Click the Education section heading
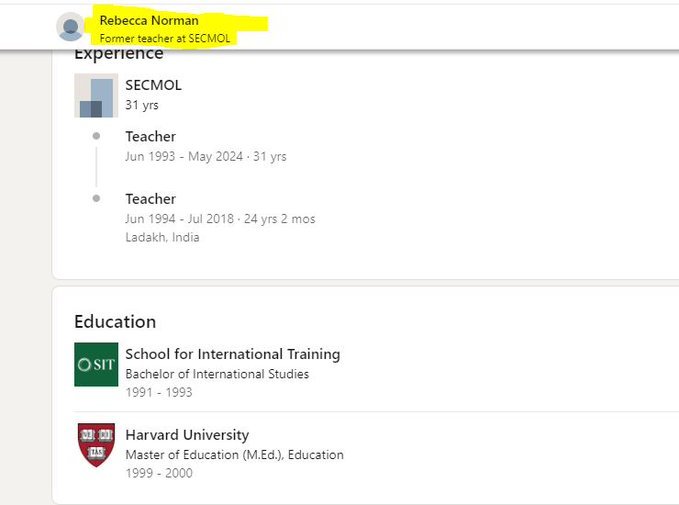This screenshot has height=505, width=679. click(x=115, y=322)
